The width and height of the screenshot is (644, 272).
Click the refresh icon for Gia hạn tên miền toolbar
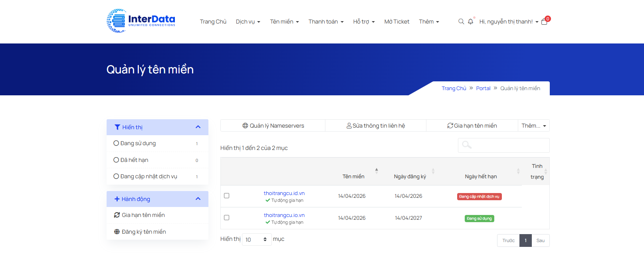(450, 126)
